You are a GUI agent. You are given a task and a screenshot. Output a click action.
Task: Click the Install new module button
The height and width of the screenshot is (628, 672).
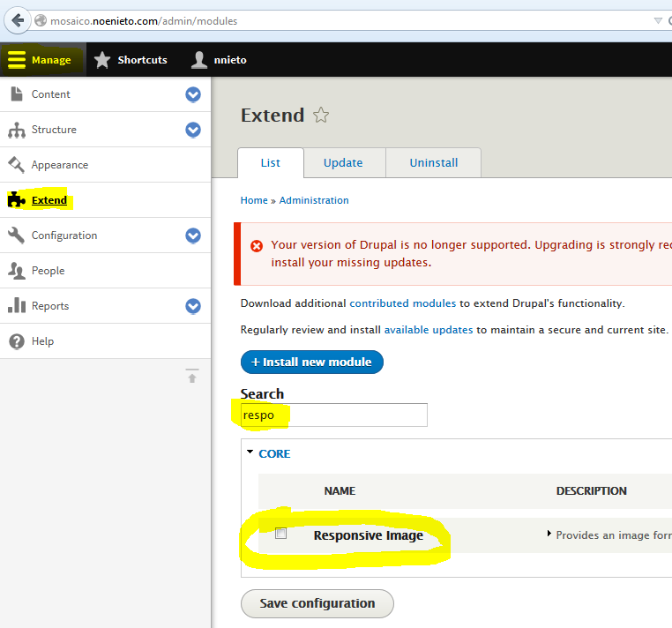click(x=312, y=363)
